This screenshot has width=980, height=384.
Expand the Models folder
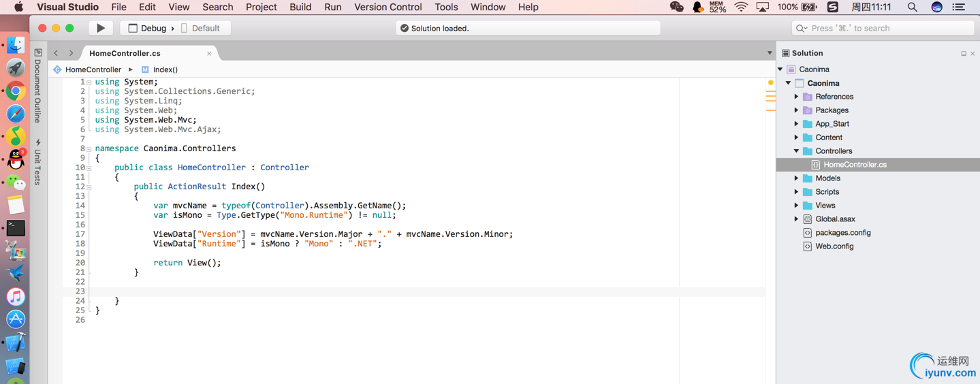(x=796, y=178)
